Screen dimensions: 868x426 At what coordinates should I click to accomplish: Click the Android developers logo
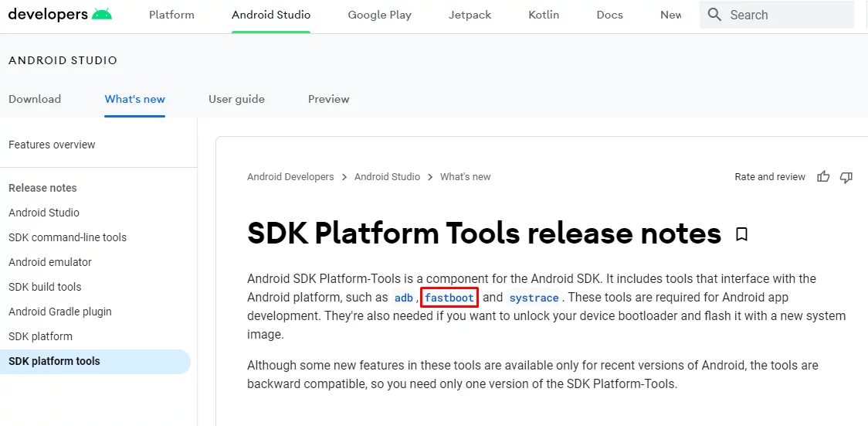pos(59,15)
